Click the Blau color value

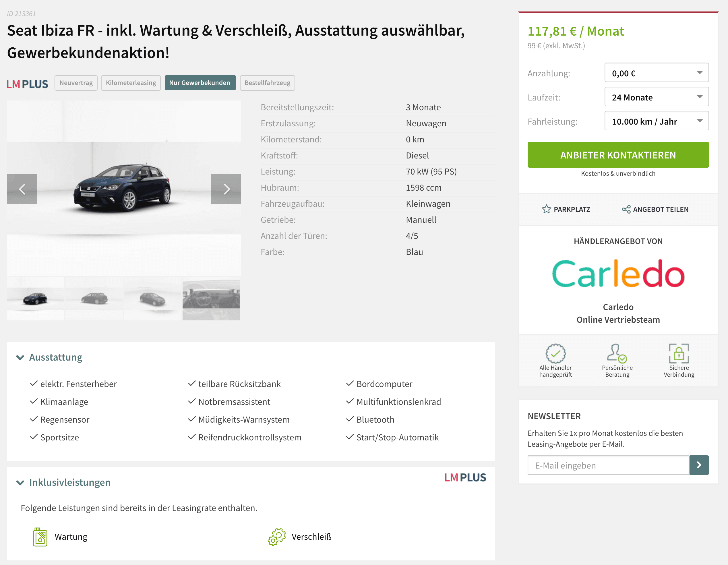(414, 252)
